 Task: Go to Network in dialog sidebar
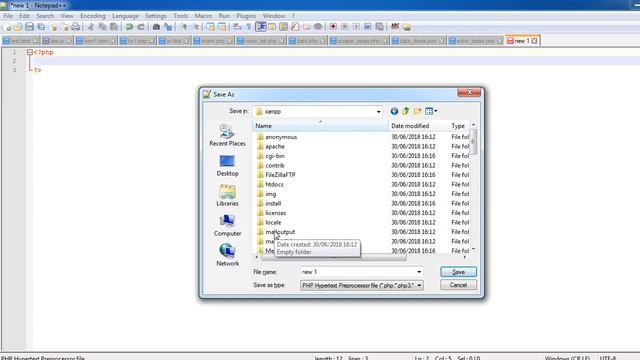227,255
